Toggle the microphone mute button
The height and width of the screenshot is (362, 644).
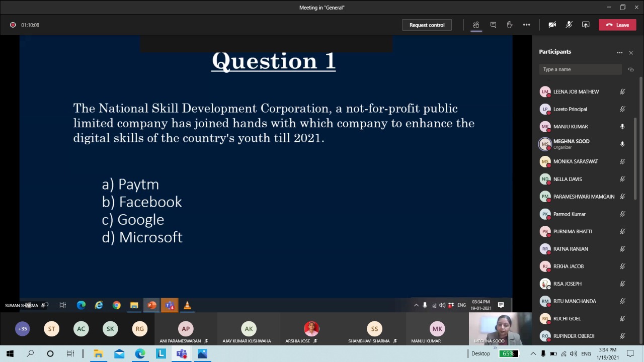(x=569, y=25)
